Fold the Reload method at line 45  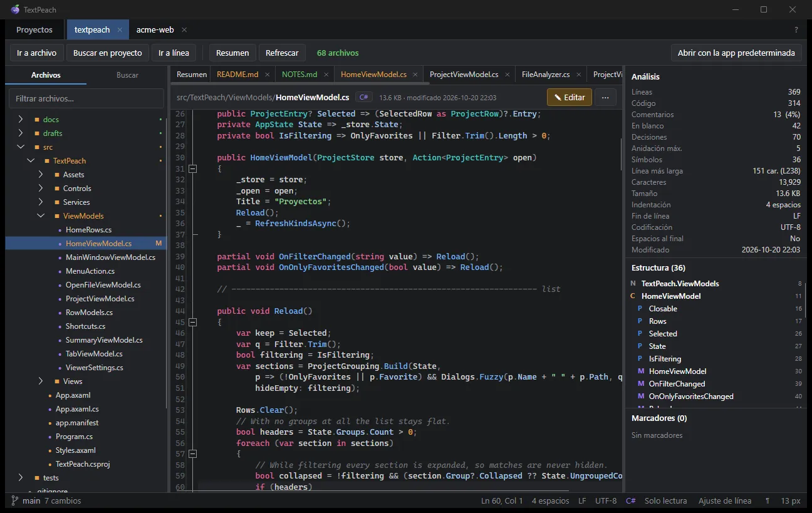[x=193, y=322]
